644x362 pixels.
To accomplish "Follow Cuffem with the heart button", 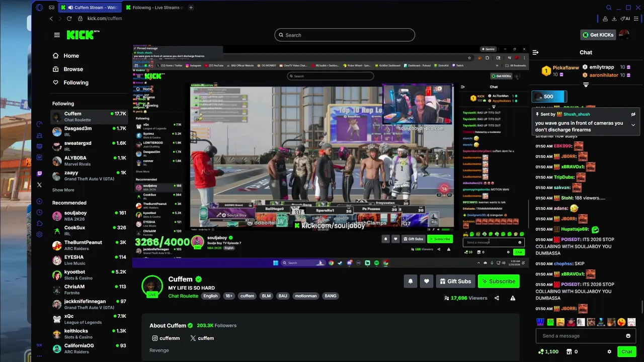I will pos(426,282).
